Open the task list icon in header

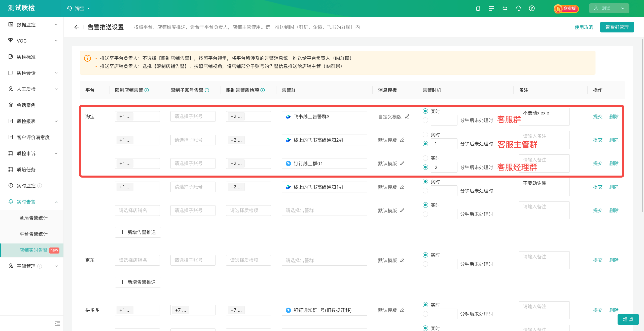(491, 8)
